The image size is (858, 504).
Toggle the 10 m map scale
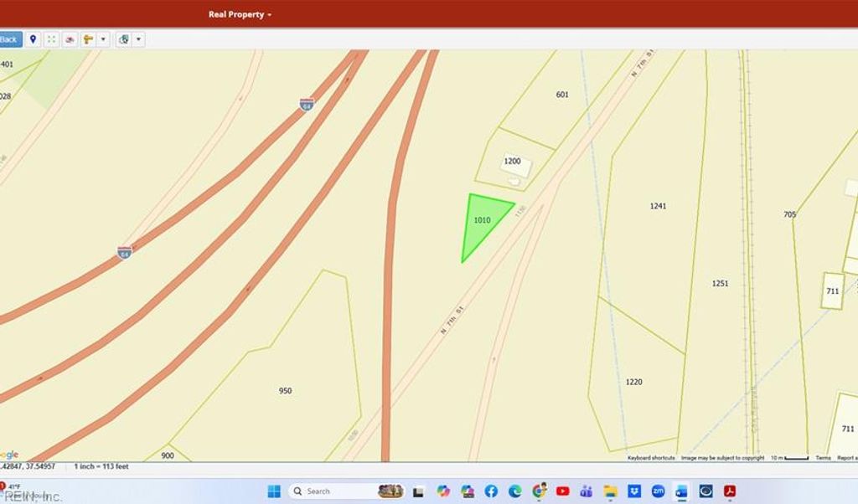789,458
